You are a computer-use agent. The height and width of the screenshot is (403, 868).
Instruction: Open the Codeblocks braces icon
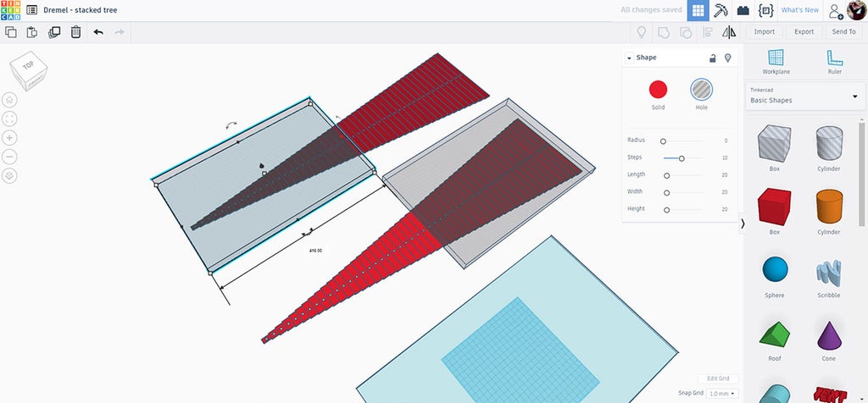(x=765, y=10)
